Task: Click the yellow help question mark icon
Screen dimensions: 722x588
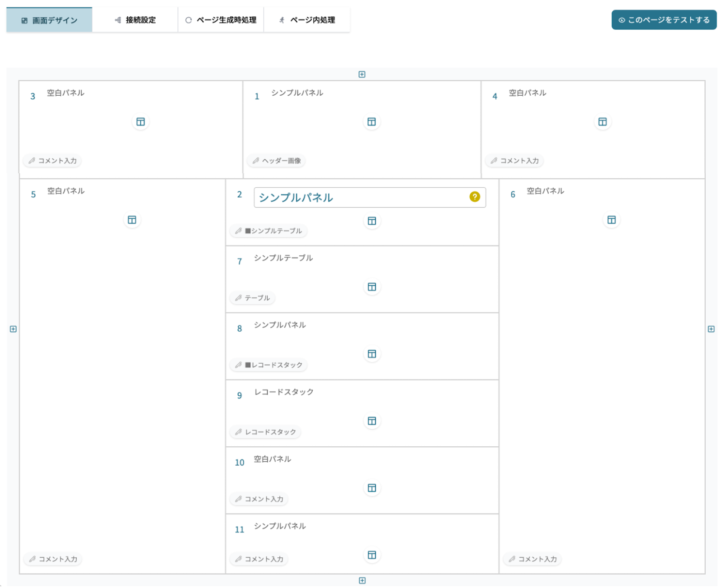Action: tap(475, 197)
